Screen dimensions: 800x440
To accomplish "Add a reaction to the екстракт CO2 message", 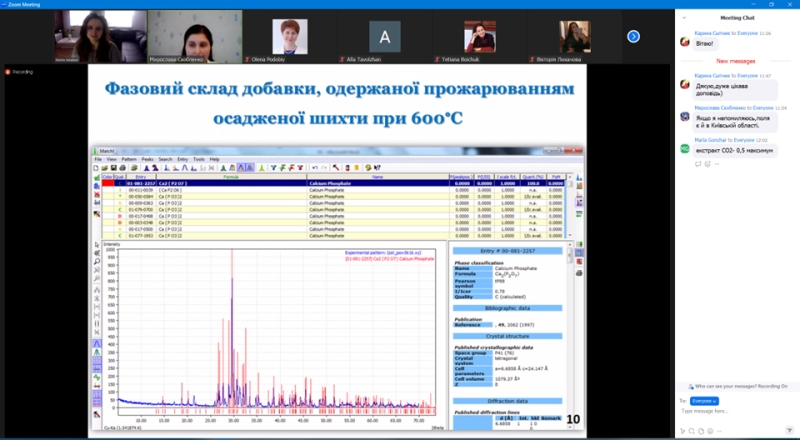I will pos(707,164).
